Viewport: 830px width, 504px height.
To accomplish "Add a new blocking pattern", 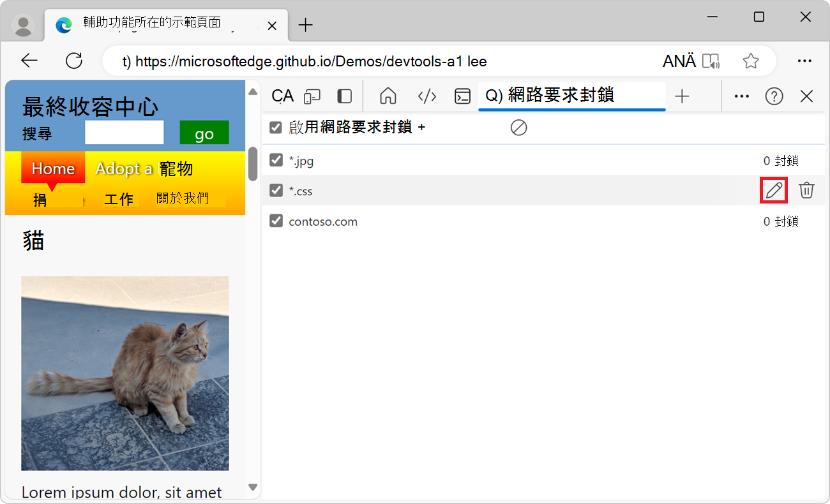I will pos(421,128).
